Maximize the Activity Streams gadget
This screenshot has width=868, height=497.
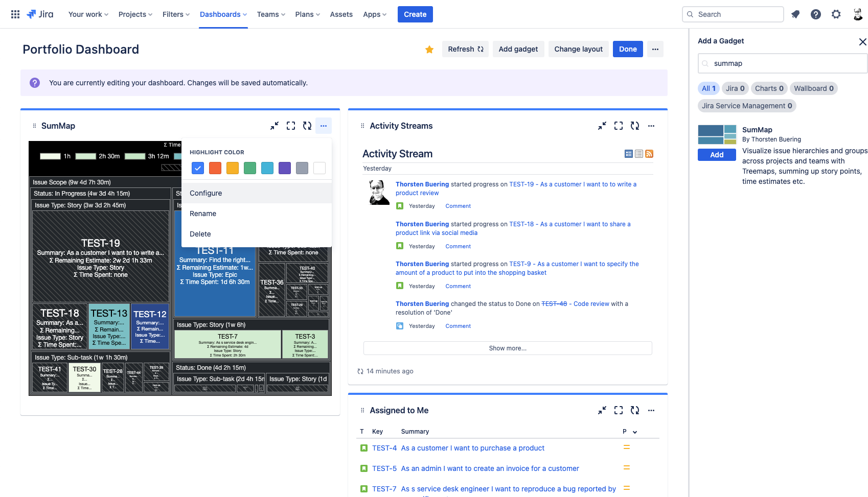(619, 126)
